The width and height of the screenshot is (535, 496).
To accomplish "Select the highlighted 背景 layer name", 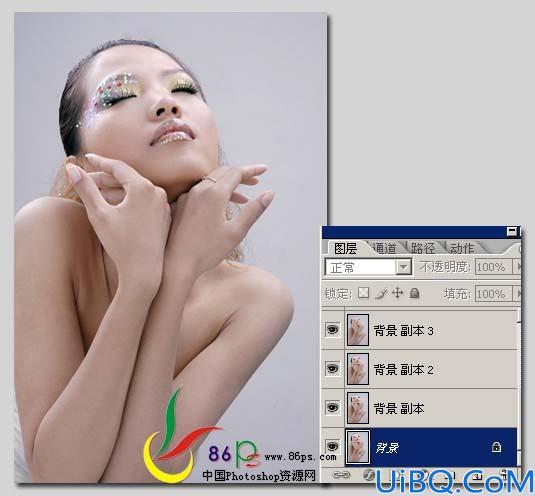I will point(387,447).
